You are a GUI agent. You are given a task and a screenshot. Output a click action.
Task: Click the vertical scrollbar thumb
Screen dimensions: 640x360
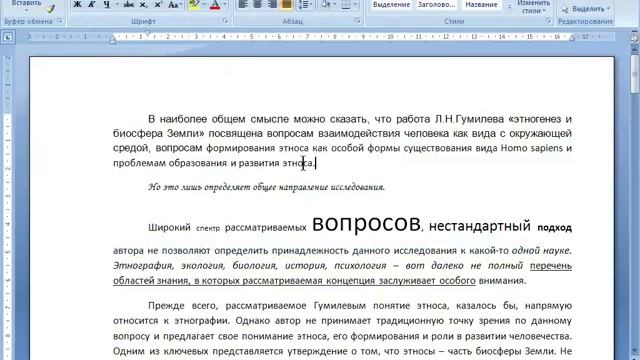635,74
